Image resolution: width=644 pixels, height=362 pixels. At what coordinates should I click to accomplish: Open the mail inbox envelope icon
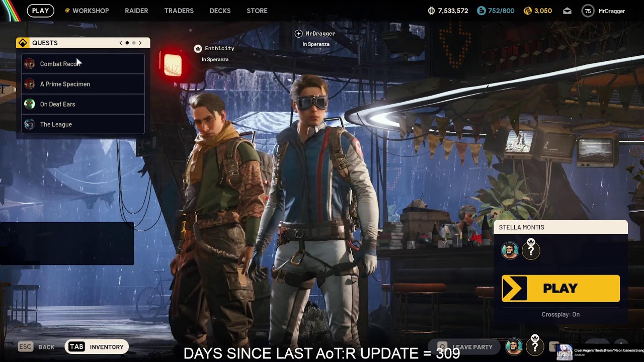pos(567,11)
